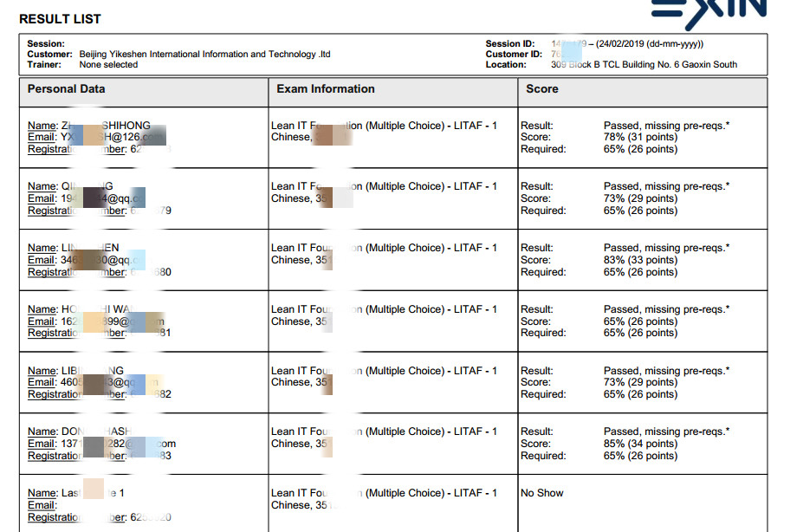Select the 78% (31 points) score
The image size is (803, 532).
click(640, 137)
